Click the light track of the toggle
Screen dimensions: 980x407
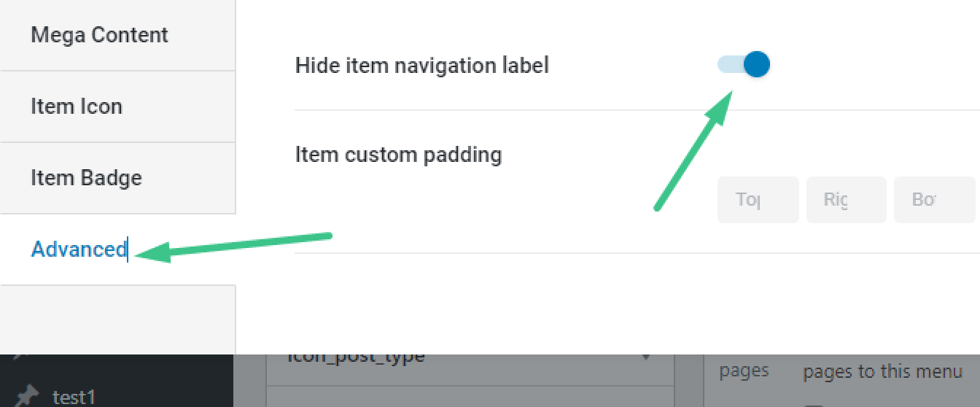(x=730, y=65)
